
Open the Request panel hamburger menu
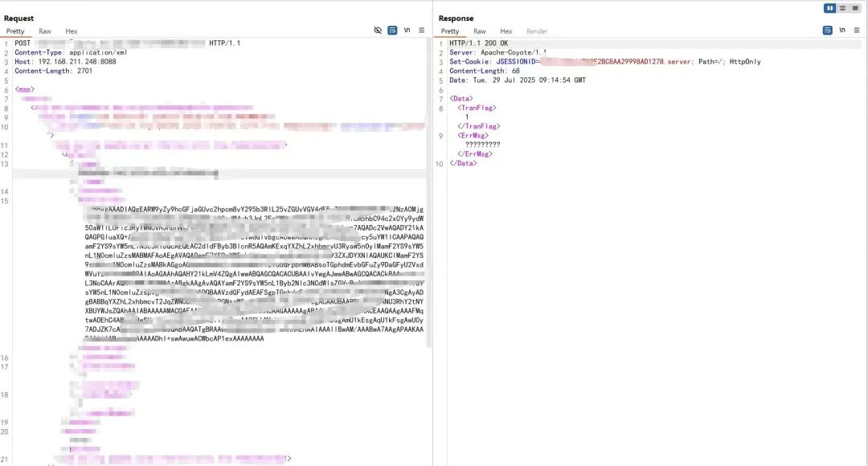(x=422, y=31)
